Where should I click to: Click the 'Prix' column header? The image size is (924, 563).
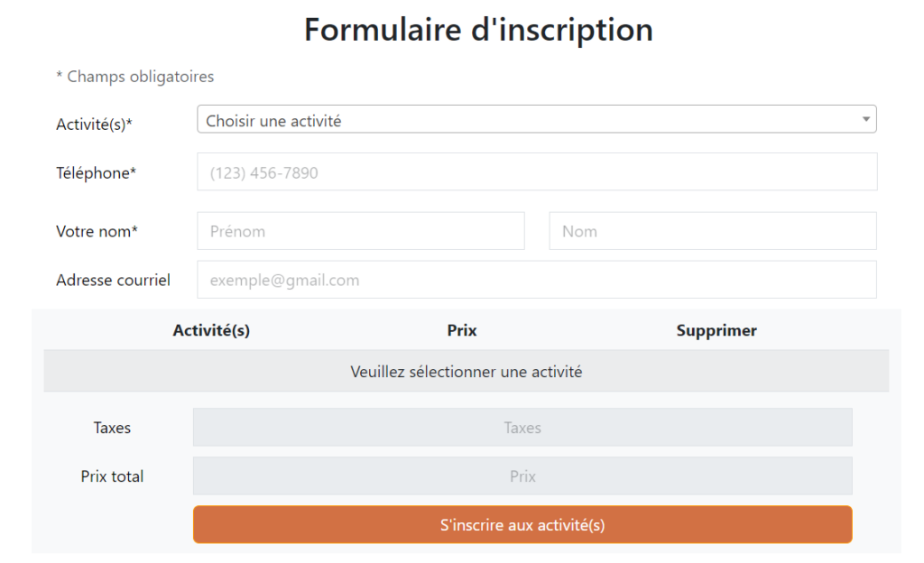[462, 330]
